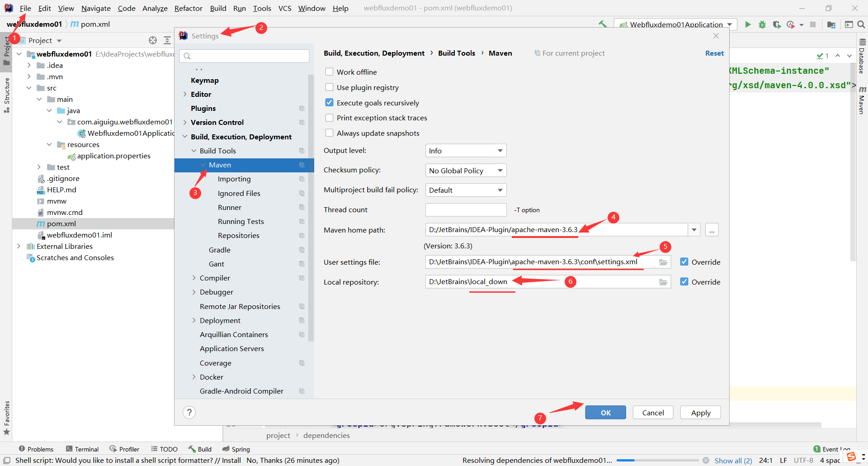Check Use plugin registry
This screenshot has width=868, height=466.
click(330, 87)
